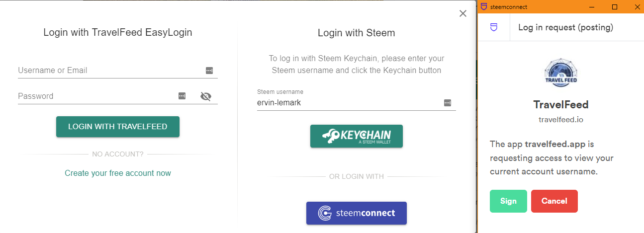Click the TravelFeed app logo image
Screen dimensions: 644x233
560,74
